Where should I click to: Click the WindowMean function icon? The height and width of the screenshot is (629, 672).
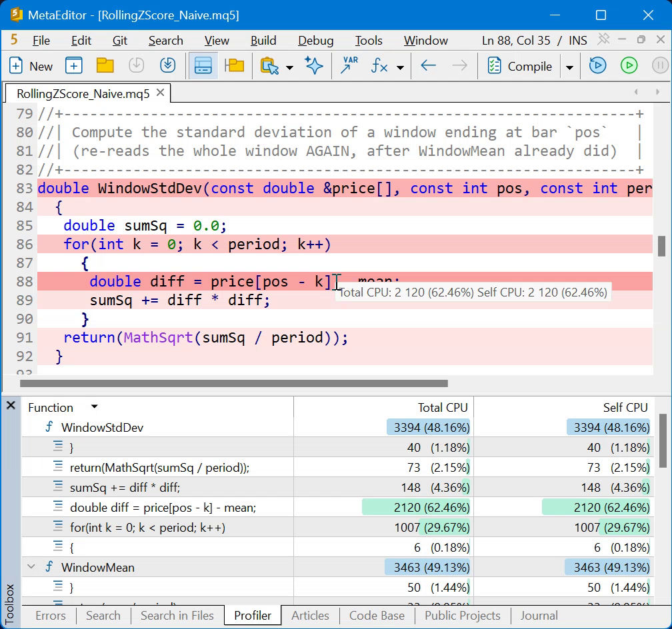[49, 566]
